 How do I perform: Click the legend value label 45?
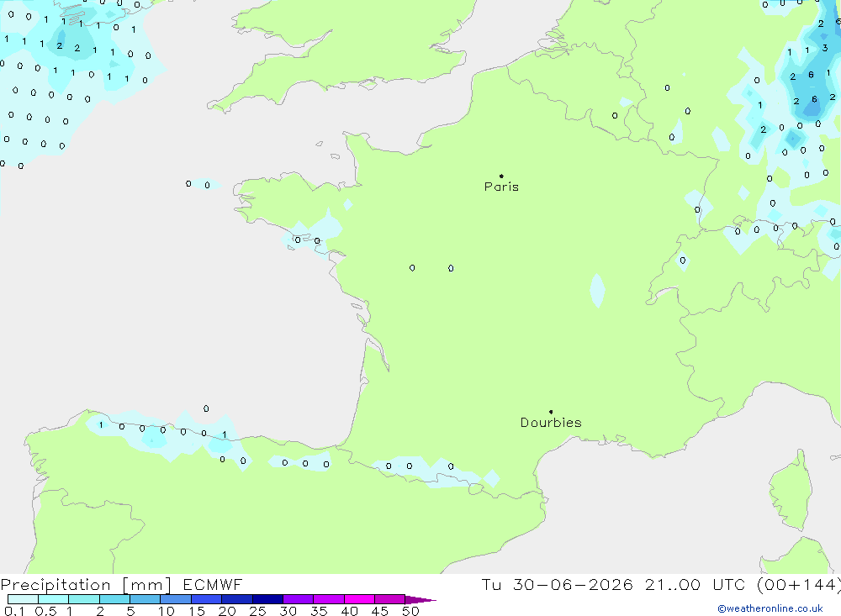coord(380,611)
